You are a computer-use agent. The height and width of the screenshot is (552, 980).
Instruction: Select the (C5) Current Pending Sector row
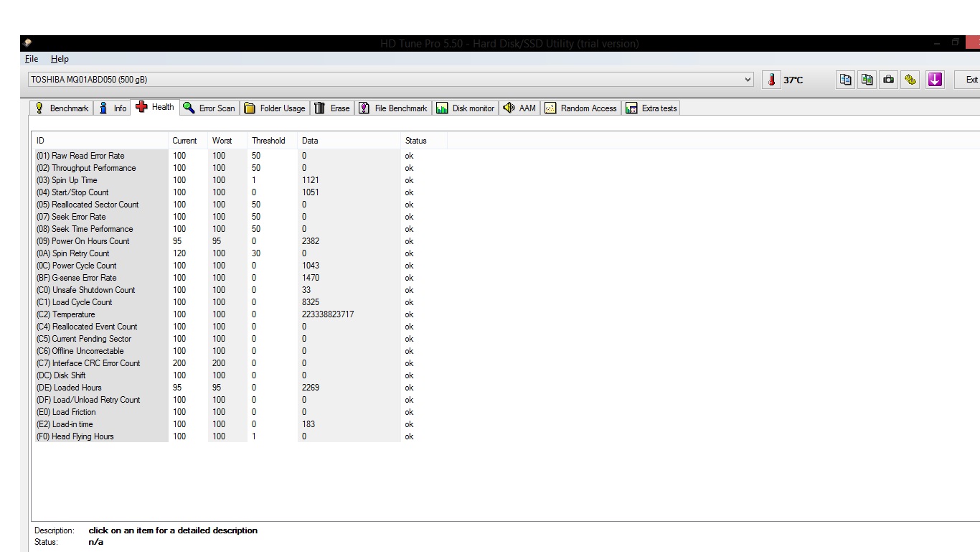pyautogui.click(x=240, y=339)
